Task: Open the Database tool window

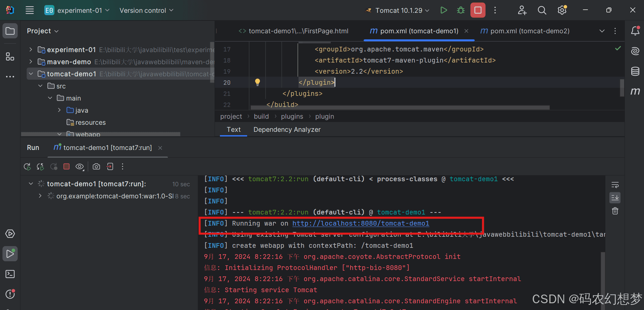Action: (x=635, y=71)
